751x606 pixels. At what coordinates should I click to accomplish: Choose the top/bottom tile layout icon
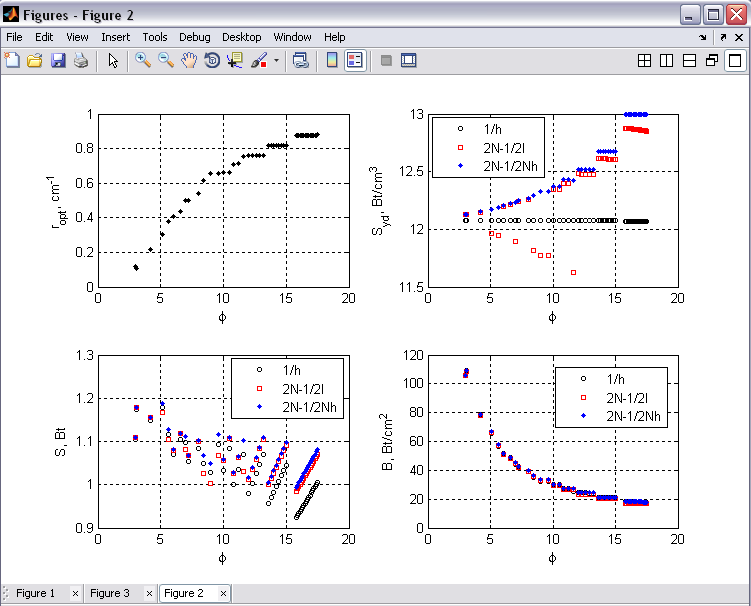(689, 60)
